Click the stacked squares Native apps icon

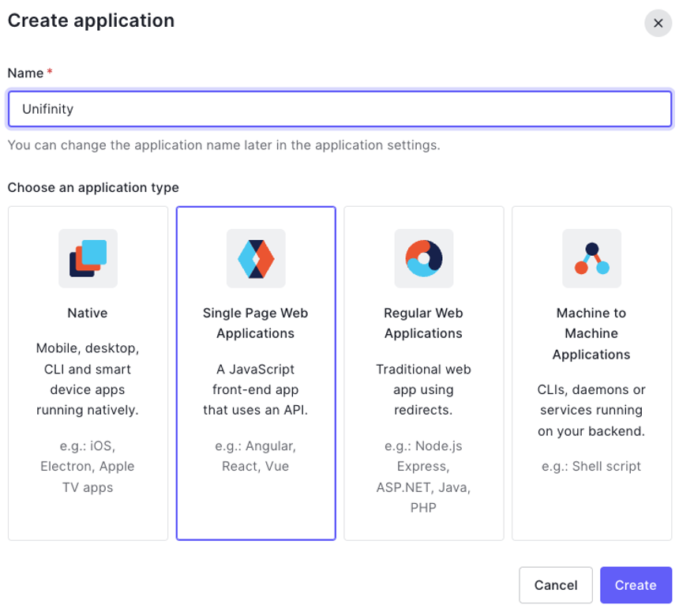coord(88,257)
